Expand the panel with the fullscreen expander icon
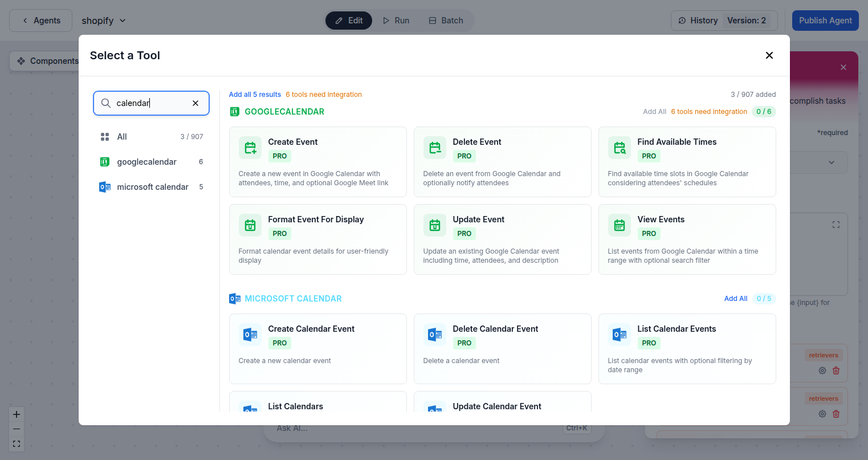 pyautogui.click(x=836, y=225)
